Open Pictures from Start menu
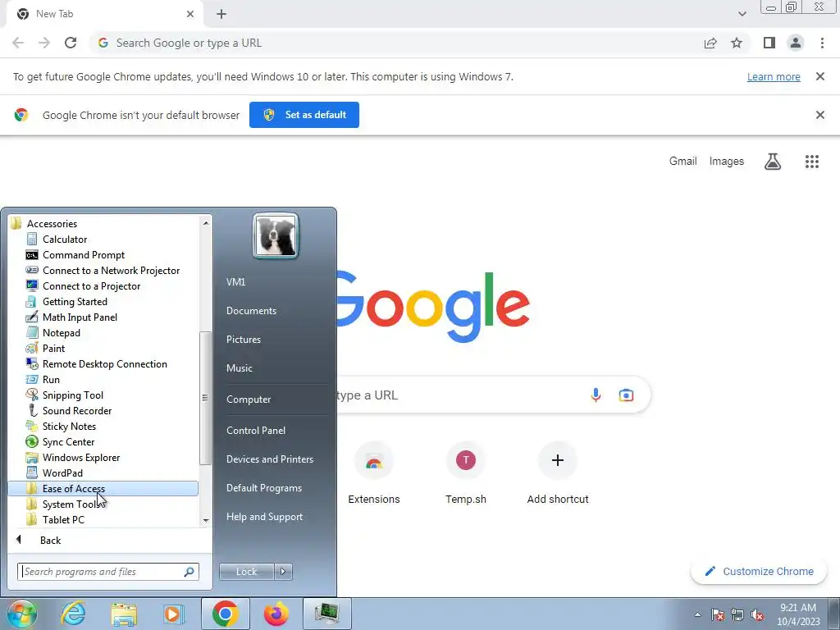Screen dimensions: 840x630 (243, 340)
